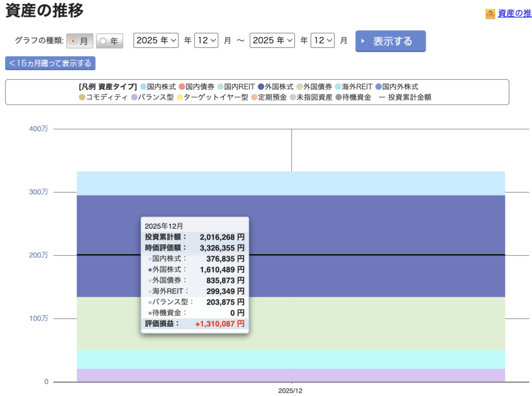Click the 定期預金 legend dot icon
Viewport: 532px width, 396px height.
[255, 97]
